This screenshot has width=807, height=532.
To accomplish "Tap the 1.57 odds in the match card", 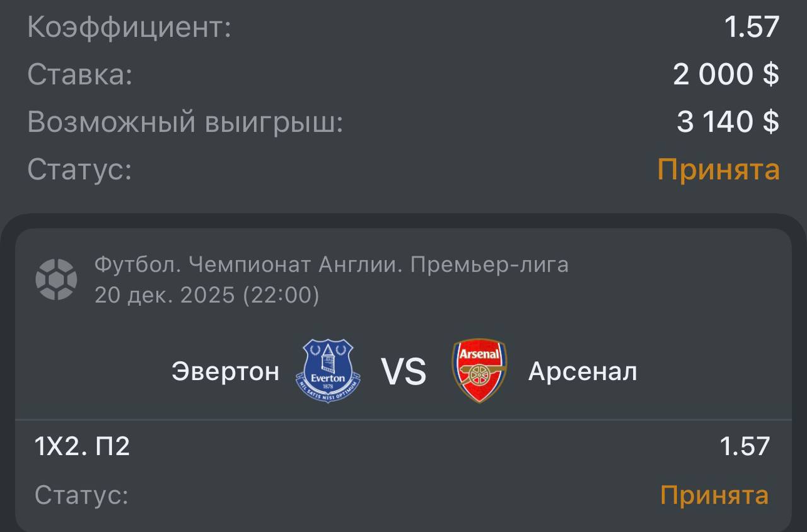I will point(745,446).
